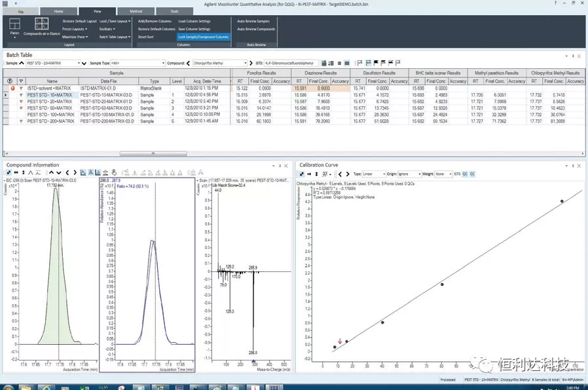
Task: Switch to the Method ribbon tab
Action: 136,11
